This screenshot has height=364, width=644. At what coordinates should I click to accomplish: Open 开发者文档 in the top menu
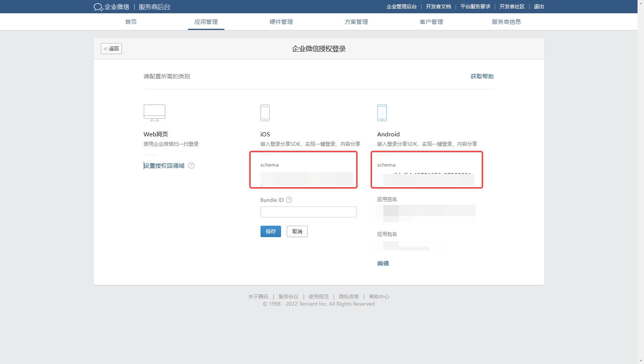(439, 6)
